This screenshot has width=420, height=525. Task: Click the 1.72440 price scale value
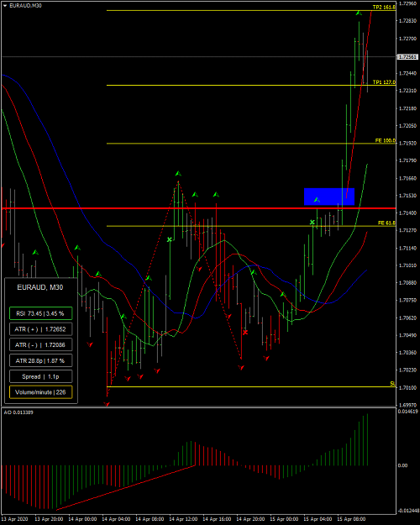pos(407,73)
